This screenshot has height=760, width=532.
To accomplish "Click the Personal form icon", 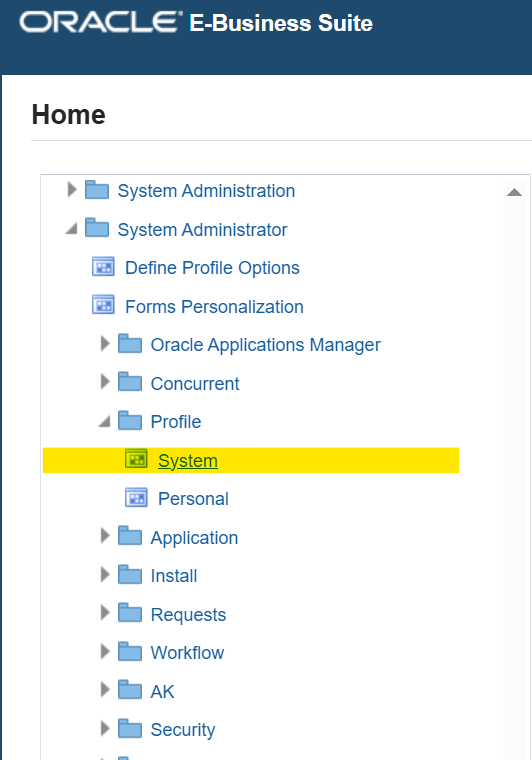I will tap(136, 497).
